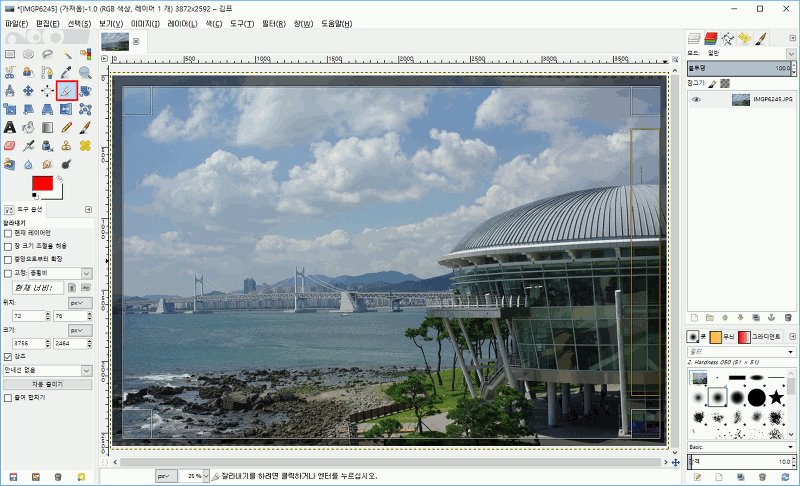Open the 필터(R) menu

click(271, 22)
